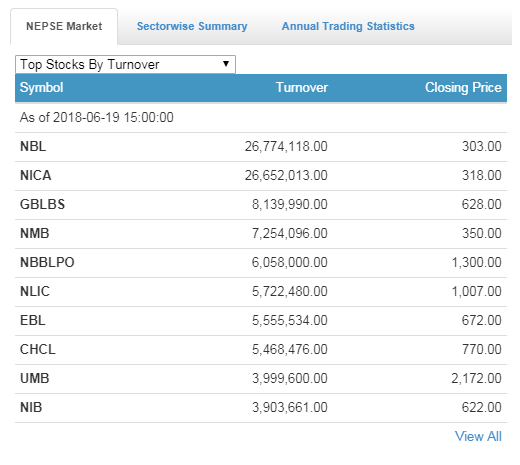Click the UMB symbol
This screenshot has width=520, height=465.
[x=35, y=378]
